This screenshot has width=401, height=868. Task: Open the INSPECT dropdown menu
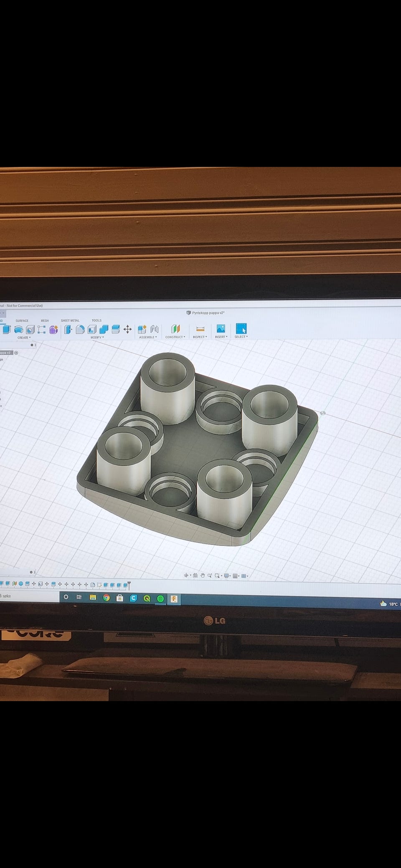tap(200, 337)
